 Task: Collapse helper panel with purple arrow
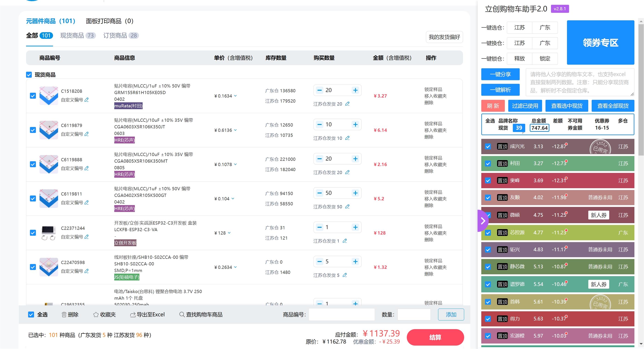[x=483, y=221]
